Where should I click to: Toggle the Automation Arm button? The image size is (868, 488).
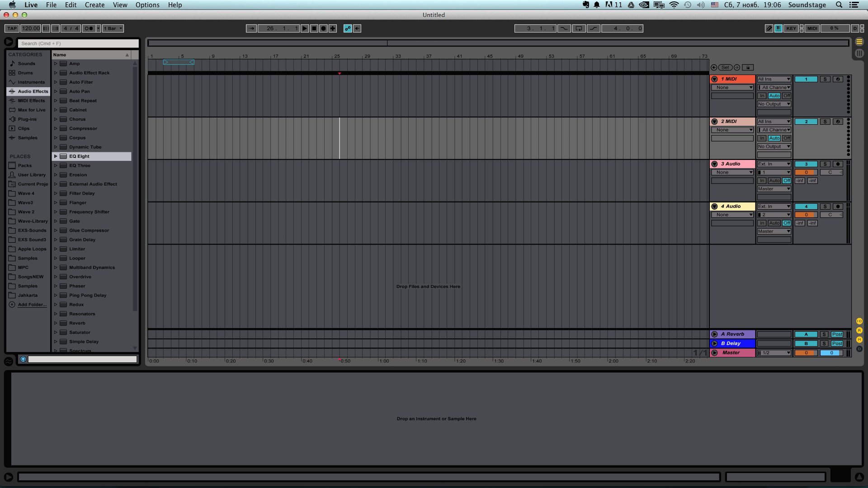(348, 28)
